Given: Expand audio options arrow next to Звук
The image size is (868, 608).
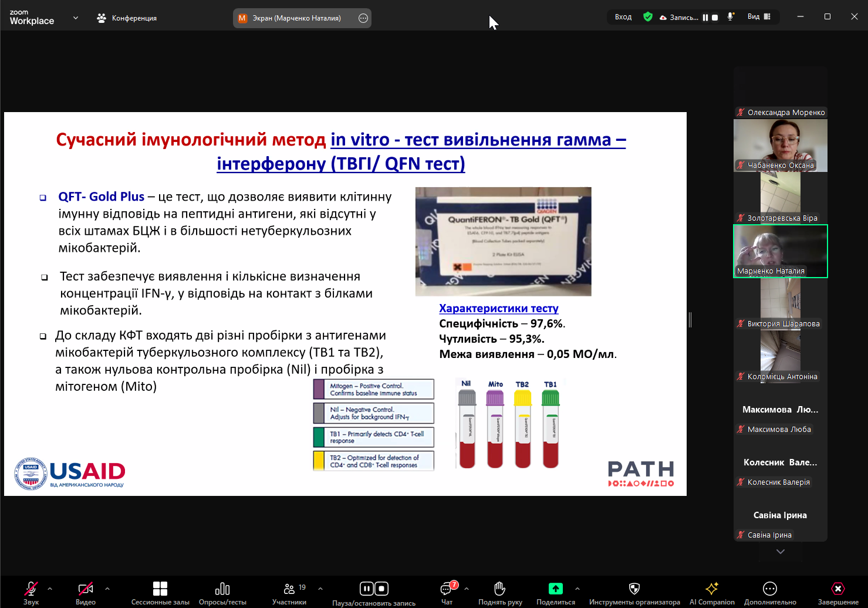Looking at the screenshot, I should pos(50,588).
